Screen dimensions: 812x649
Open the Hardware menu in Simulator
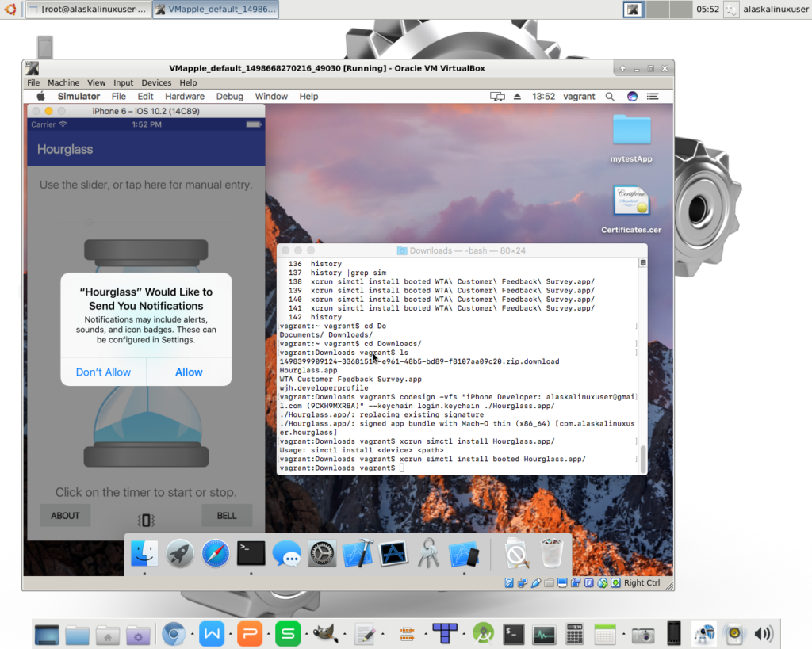(x=185, y=97)
